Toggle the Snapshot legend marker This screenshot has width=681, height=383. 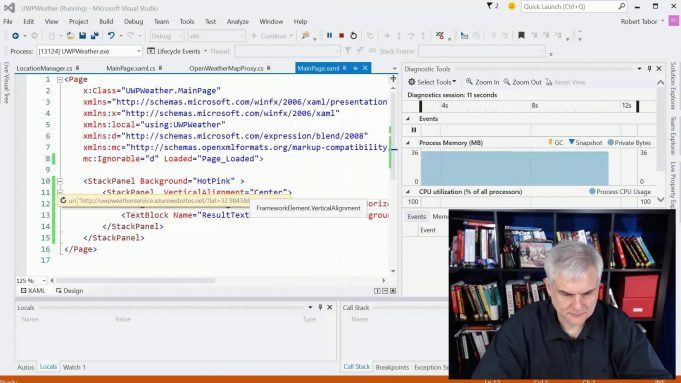pos(585,142)
